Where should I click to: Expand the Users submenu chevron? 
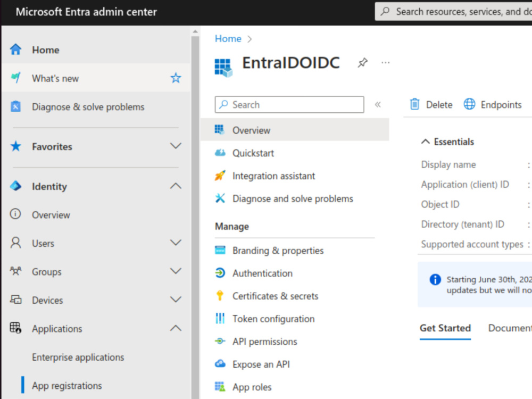coord(176,243)
